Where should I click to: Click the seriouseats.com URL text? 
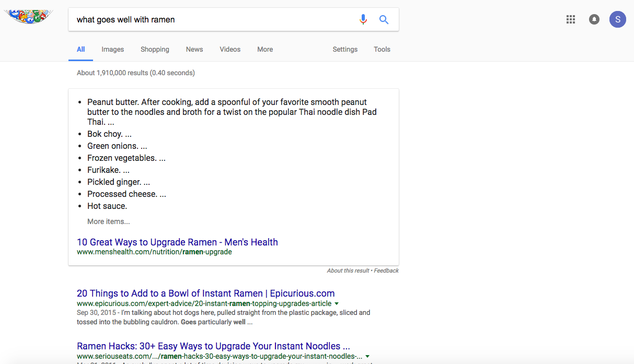220,356
